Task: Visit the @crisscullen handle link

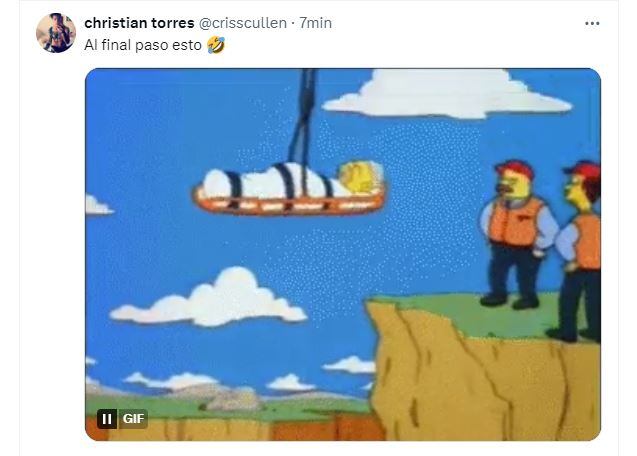Action: 243,23
